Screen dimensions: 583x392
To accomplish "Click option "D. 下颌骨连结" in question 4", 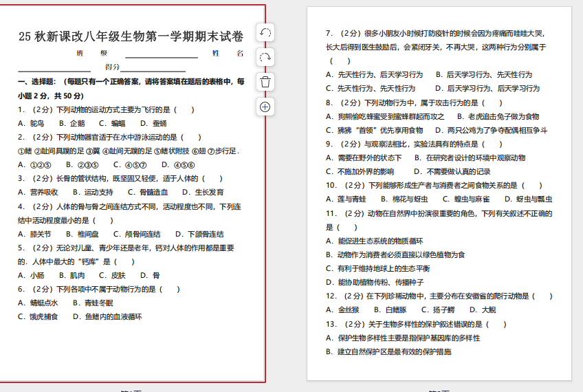I will pos(199,234).
